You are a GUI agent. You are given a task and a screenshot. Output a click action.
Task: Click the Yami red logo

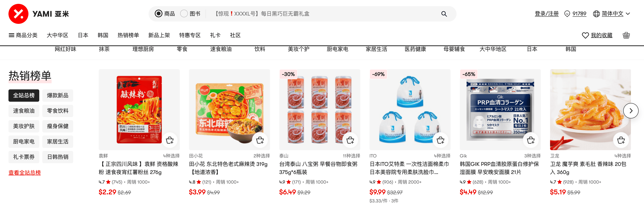pyautogui.click(x=18, y=14)
